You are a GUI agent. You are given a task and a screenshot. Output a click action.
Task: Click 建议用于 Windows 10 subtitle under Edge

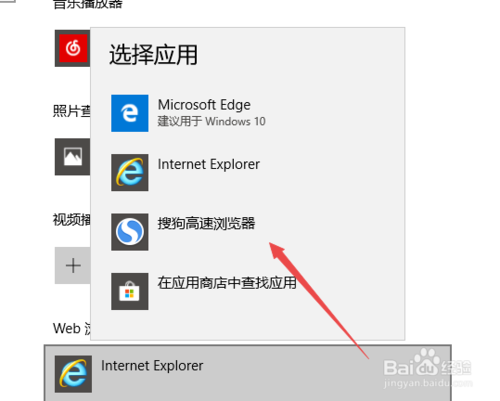coord(212,121)
